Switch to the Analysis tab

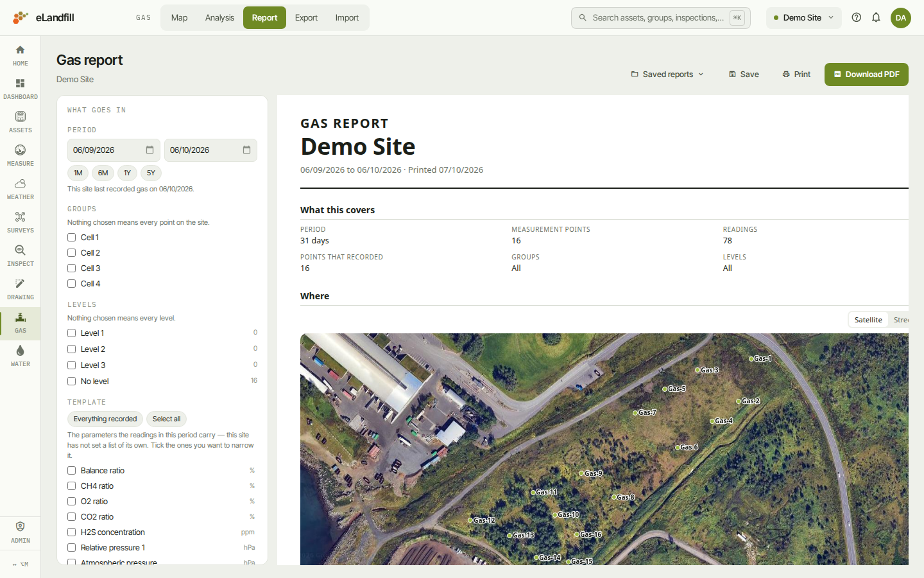pyautogui.click(x=219, y=17)
